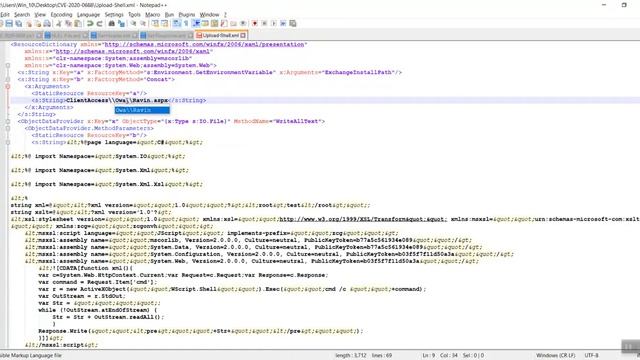Image resolution: width=640 pixels, height=360 pixels.
Task: Open Folder as Workspace icon
Action: [x=233, y=24]
